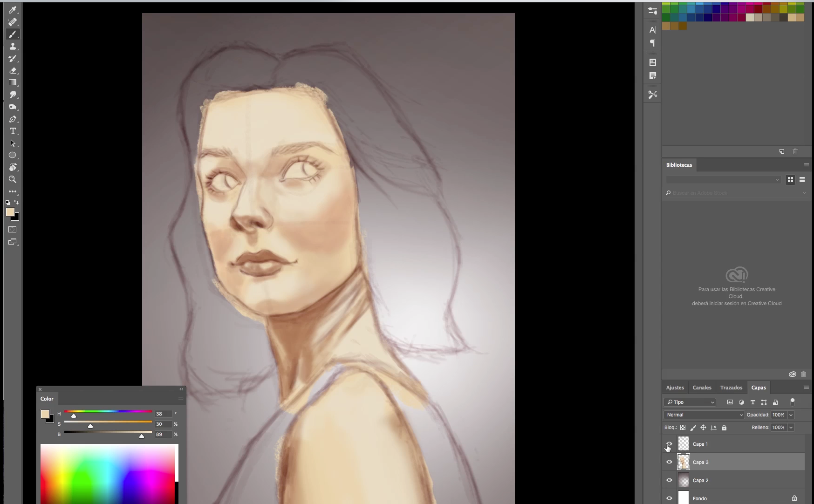The width and height of the screenshot is (814, 504).
Task: Switch Bibliotecas to grid view
Action: click(x=790, y=180)
